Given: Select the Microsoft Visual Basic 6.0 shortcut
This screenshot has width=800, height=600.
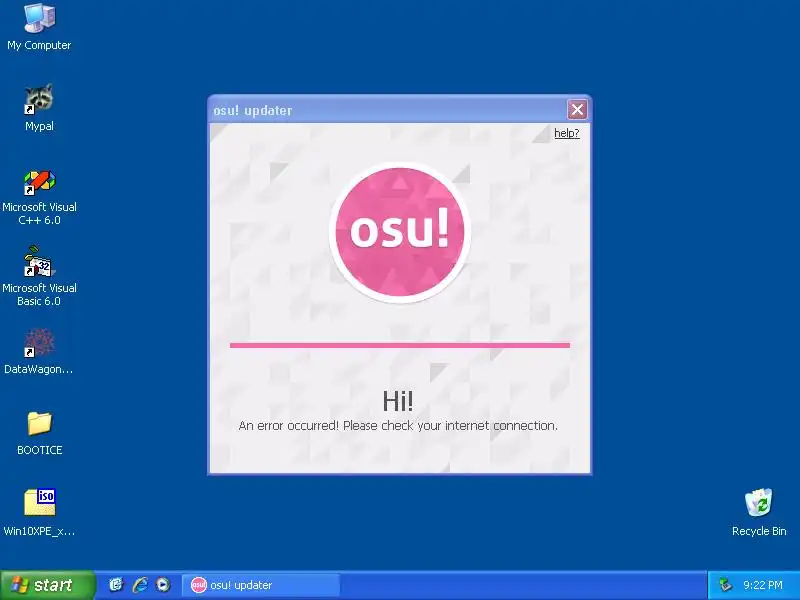Looking at the screenshot, I should pyautogui.click(x=39, y=277).
